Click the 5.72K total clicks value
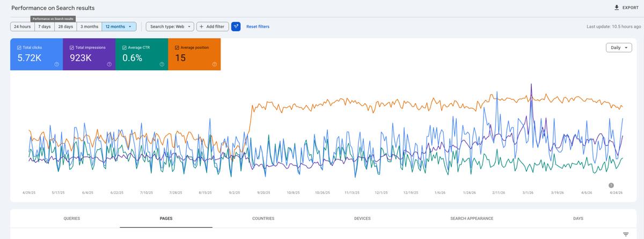The image size is (644, 239). 29,58
